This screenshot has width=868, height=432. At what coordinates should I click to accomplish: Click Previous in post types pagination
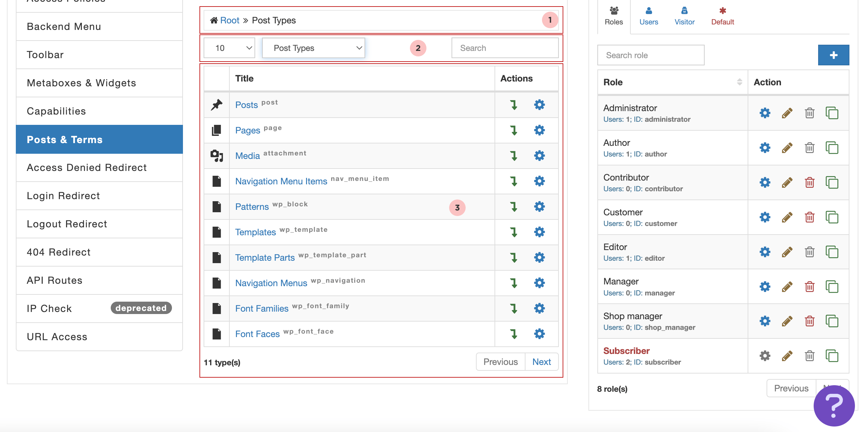pyautogui.click(x=500, y=362)
